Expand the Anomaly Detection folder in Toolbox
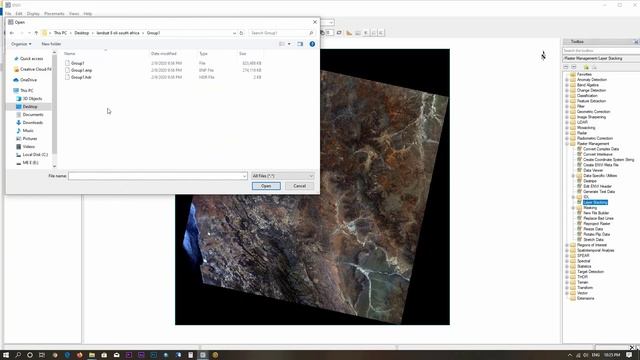This screenshot has width=640, height=360. (567, 80)
